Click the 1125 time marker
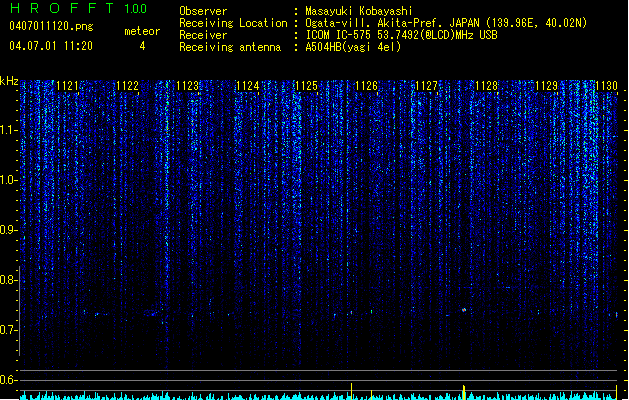This screenshot has width=629, height=400. pos(306,86)
